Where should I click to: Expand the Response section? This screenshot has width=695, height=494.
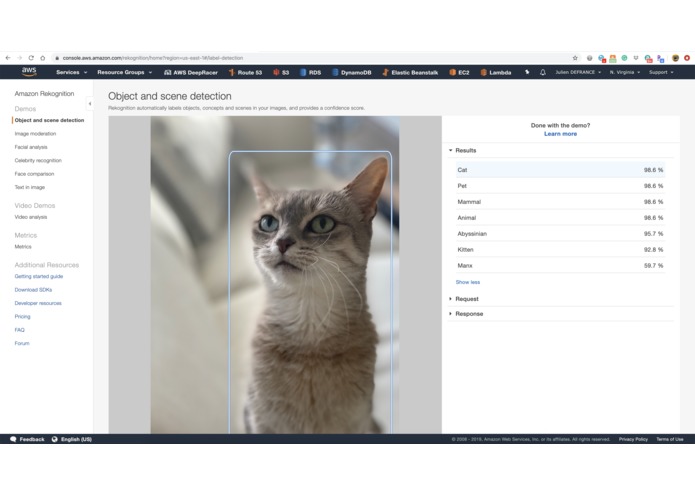click(466, 314)
